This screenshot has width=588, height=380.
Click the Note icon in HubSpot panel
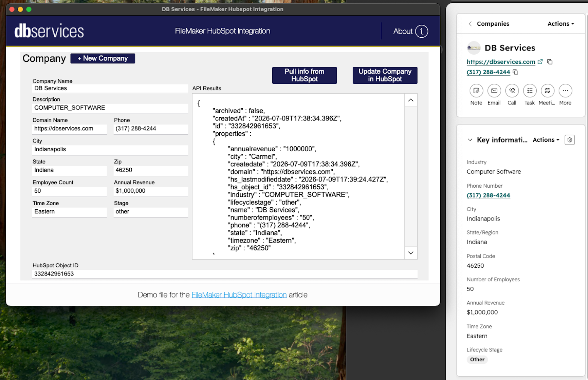tap(476, 91)
